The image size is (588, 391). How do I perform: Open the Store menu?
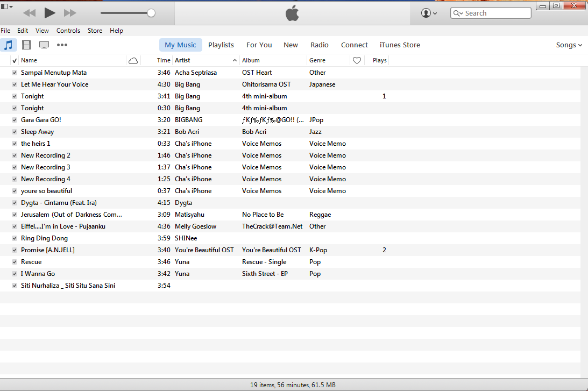95,31
